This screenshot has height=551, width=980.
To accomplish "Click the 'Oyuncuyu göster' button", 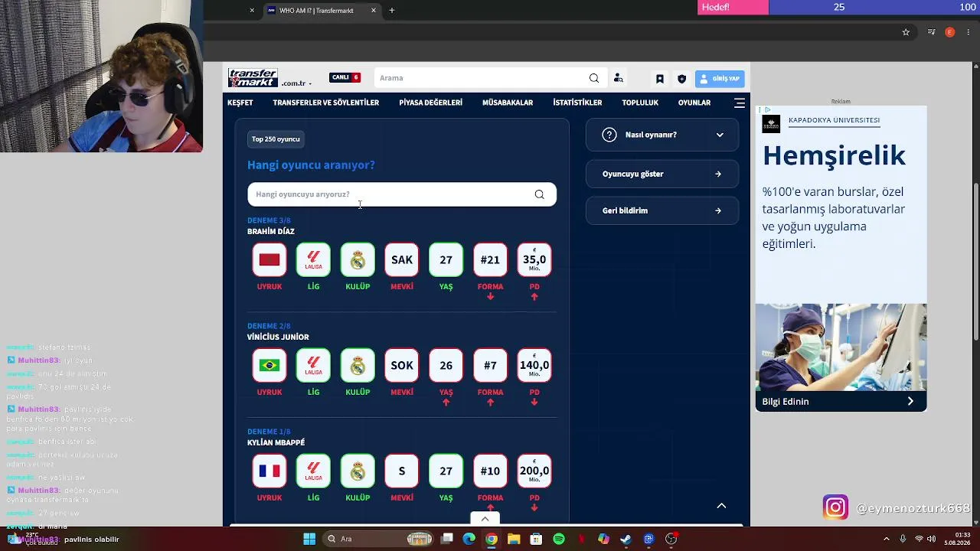I will [662, 174].
